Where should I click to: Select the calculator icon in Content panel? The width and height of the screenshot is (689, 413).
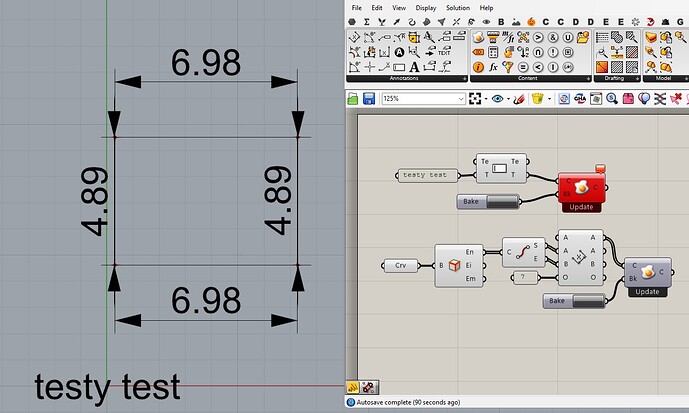pos(493,52)
